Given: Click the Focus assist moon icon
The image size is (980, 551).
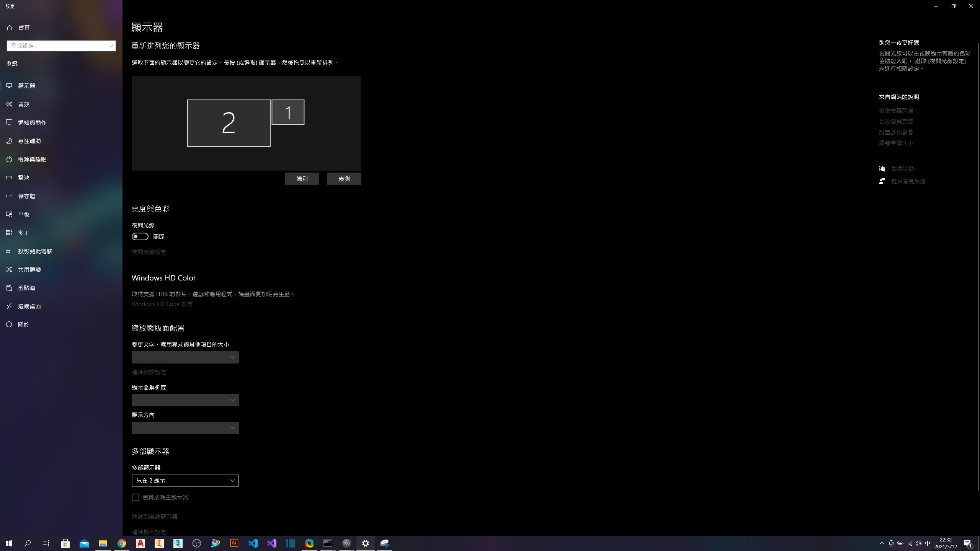Looking at the screenshot, I should [x=9, y=141].
